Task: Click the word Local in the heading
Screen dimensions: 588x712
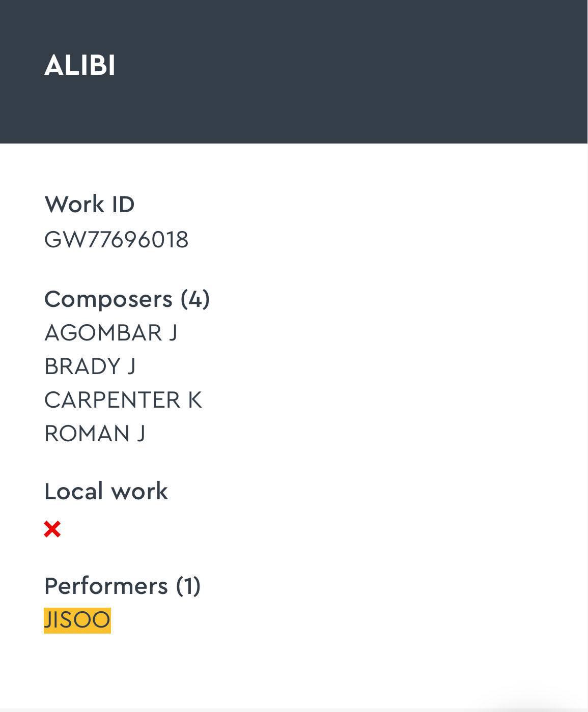Action: [73, 492]
